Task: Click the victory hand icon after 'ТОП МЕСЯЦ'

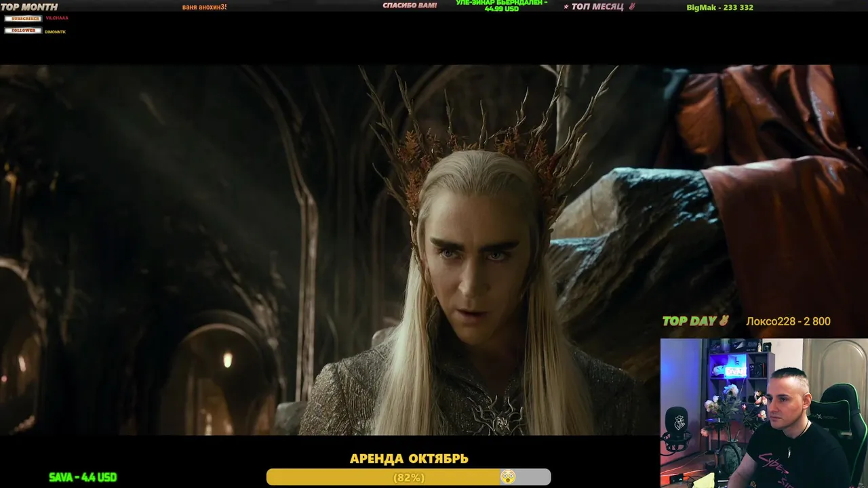Action: (x=632, y=7)
